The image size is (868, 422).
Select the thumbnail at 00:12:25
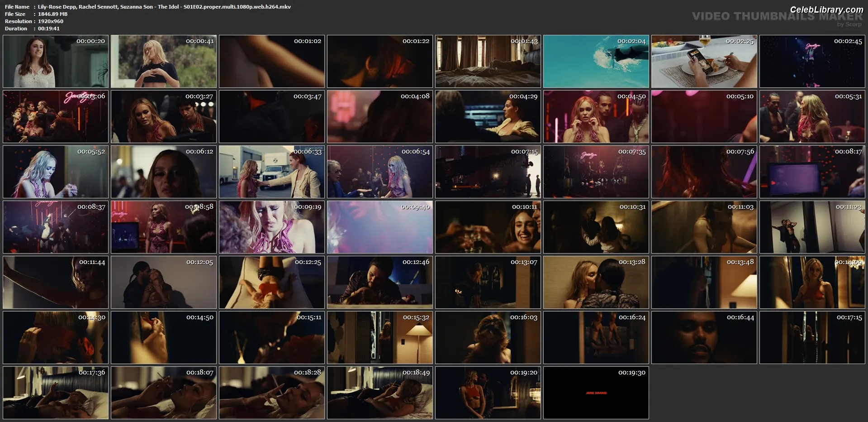pyautogui.click(x=272, y=282)
